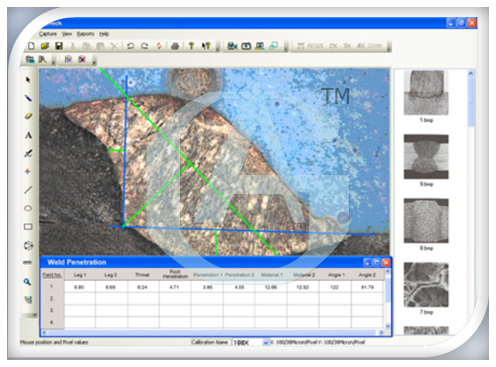This screenshot has height=367, width=496.
Task: Click the Paste clipboard icon
Action: 100,46
